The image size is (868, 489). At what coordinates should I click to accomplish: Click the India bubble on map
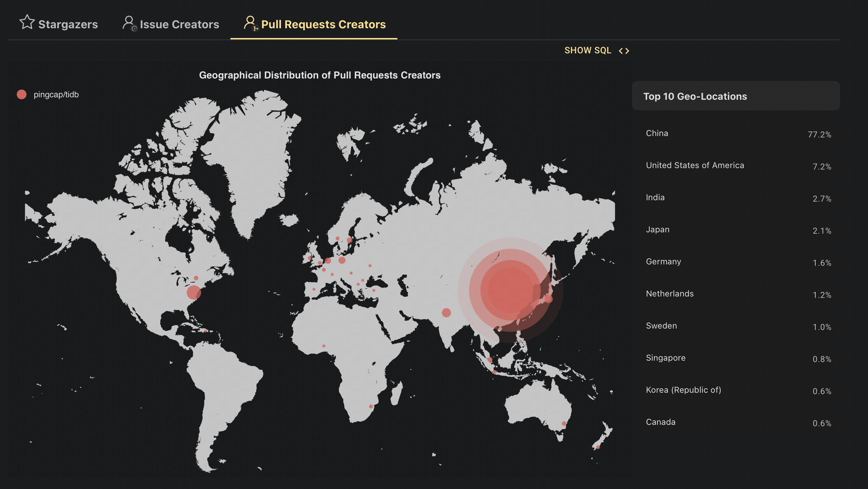tap(446, 313)
